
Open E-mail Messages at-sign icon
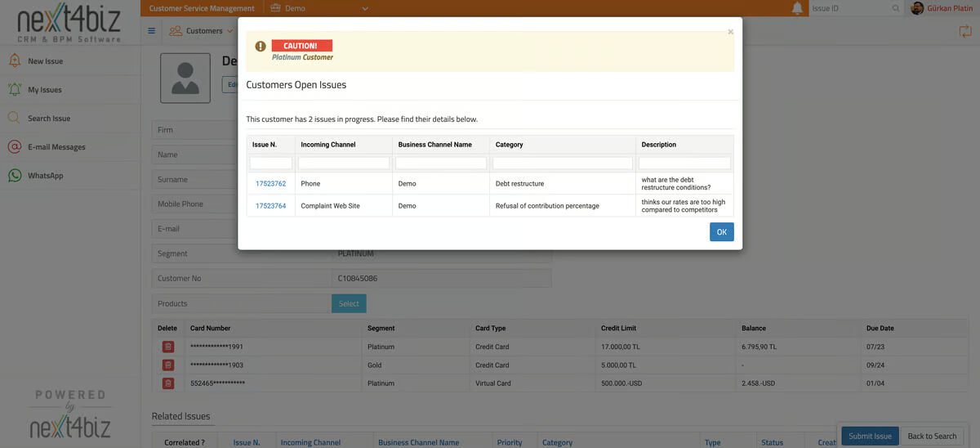pos(14,146)
